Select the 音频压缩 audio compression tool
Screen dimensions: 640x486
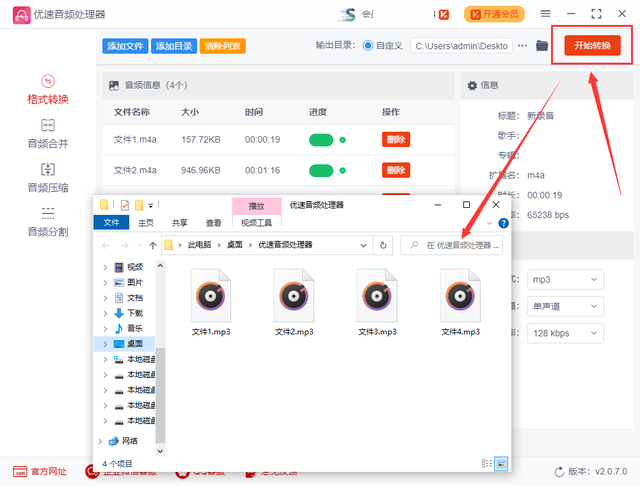coord(48,177)
